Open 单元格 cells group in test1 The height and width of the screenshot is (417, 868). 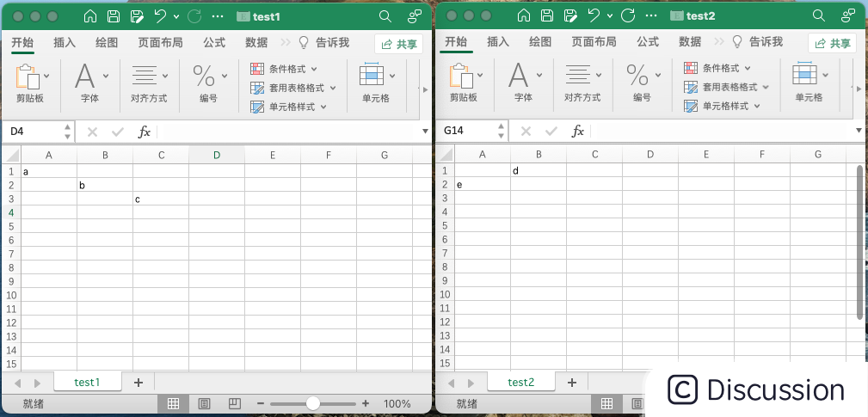click(x=372, y=75)
